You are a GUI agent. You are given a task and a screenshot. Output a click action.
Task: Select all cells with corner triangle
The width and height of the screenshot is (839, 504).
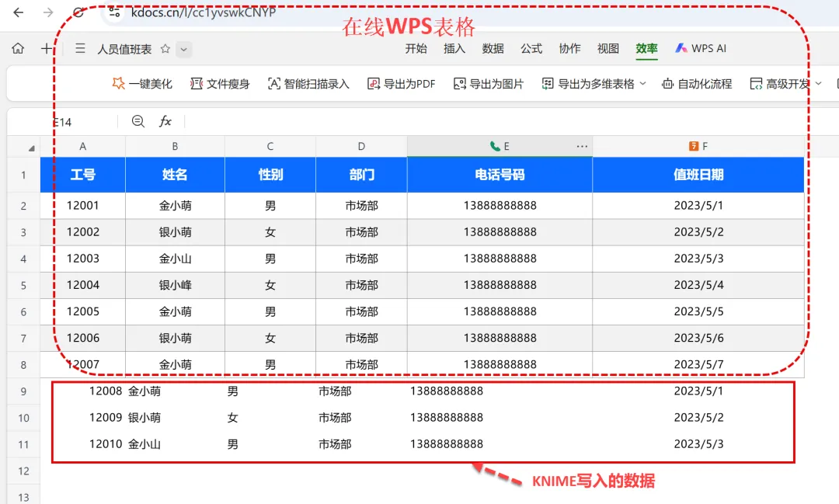(31, 148)
